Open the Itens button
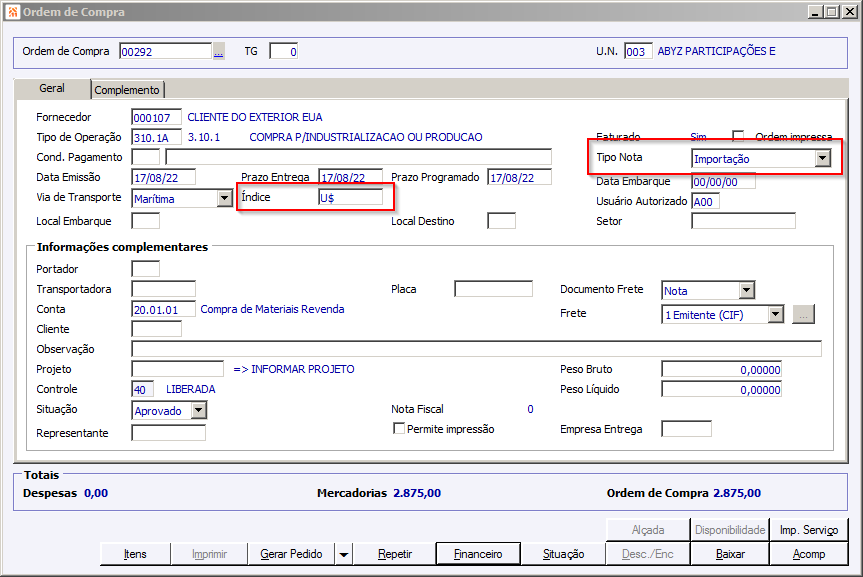863x577 pixels. (x=135, y=554)
